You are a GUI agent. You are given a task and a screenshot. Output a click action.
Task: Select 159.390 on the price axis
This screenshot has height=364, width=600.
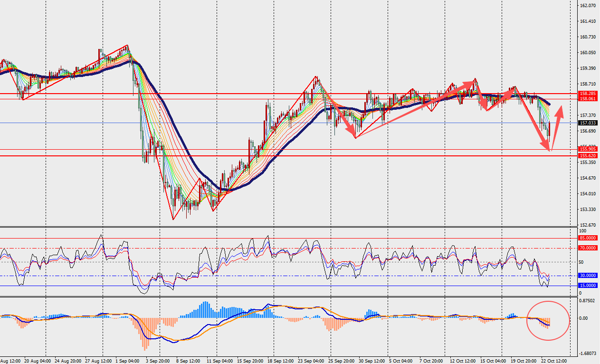pyautogui.click(x=588, y=68)
